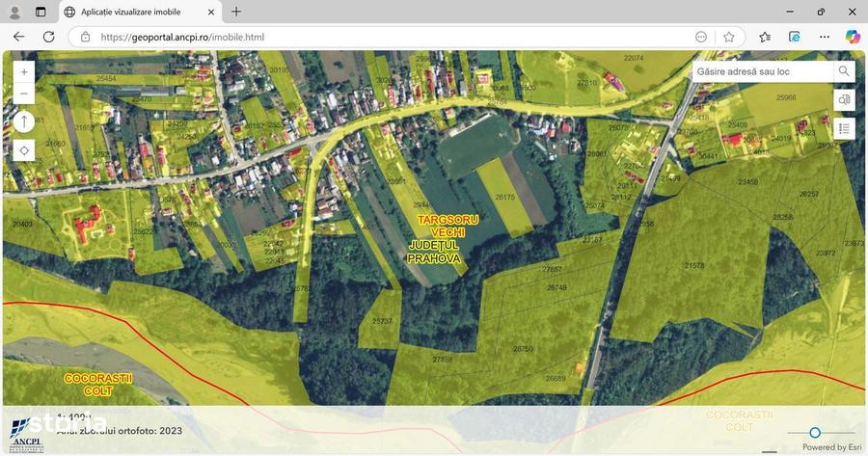Click the TARGSORU VECHI label
The width and height of the screenshot is (868, 456).
click(448, 226)
